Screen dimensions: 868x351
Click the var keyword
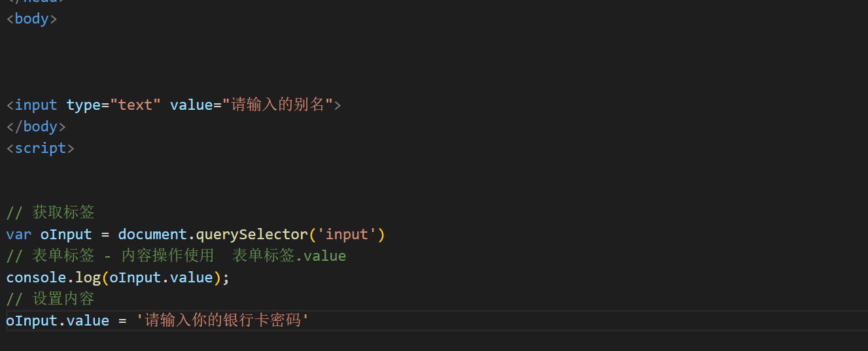(x=19, y=234)
